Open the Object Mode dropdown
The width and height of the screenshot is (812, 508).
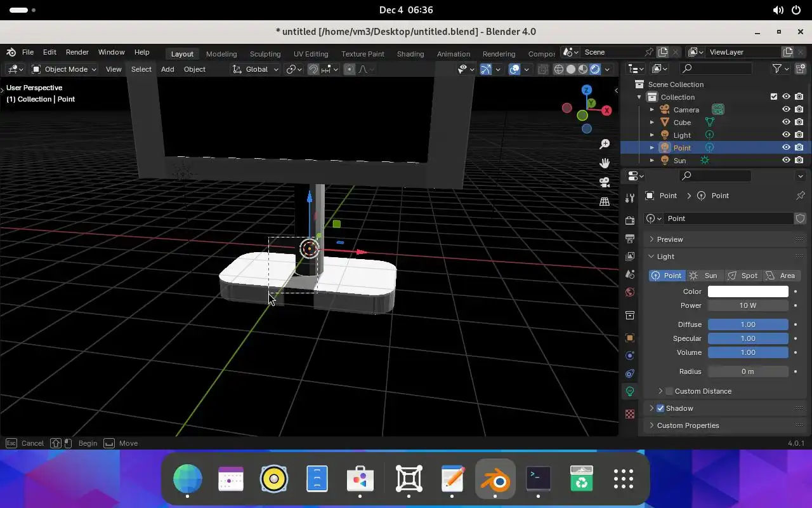pyautogui.click(x=64, y=69)
